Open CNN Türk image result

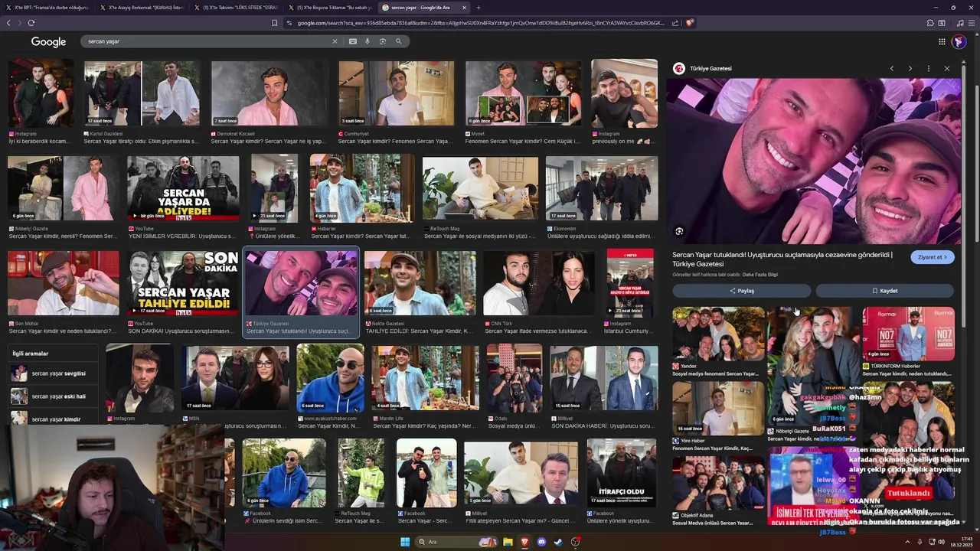539,283
